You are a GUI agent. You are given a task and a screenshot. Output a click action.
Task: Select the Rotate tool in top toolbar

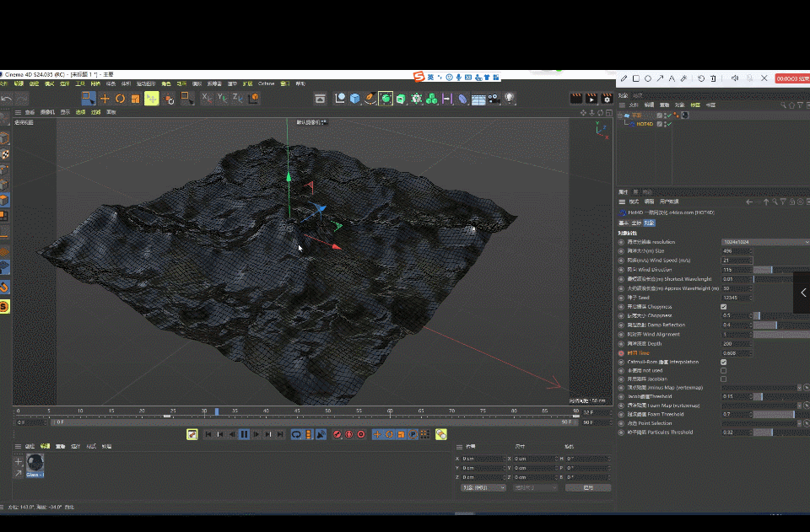tap(120, 99)
